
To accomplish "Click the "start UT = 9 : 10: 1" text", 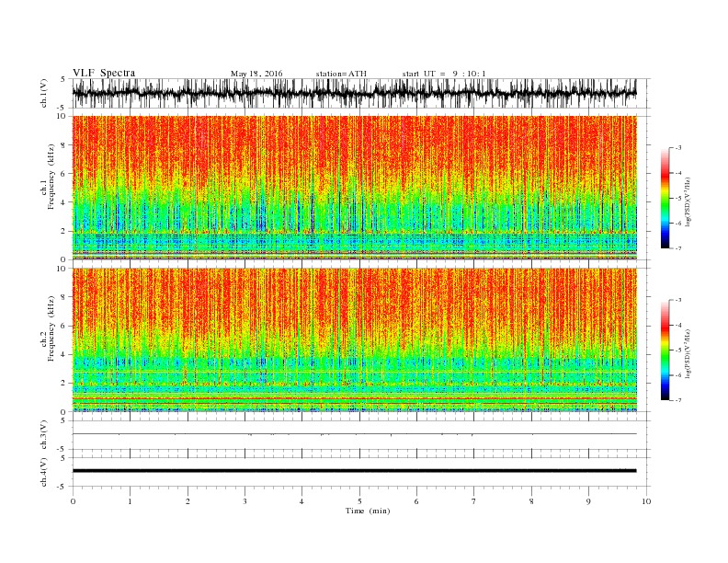I will 444,74.
